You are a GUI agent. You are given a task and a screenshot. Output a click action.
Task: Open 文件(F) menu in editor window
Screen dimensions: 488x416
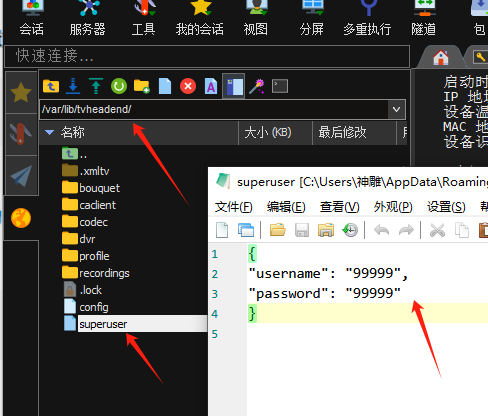(x=234, y=207)
